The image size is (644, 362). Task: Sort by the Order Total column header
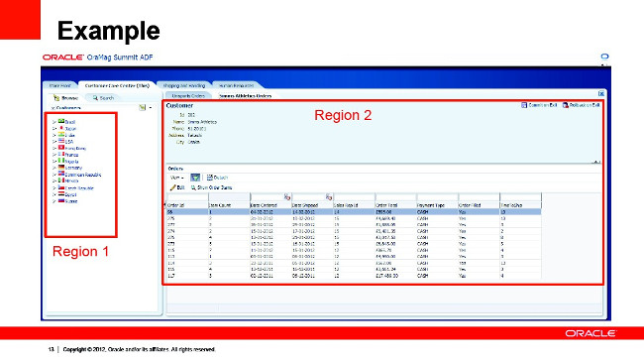pos(395,205)
